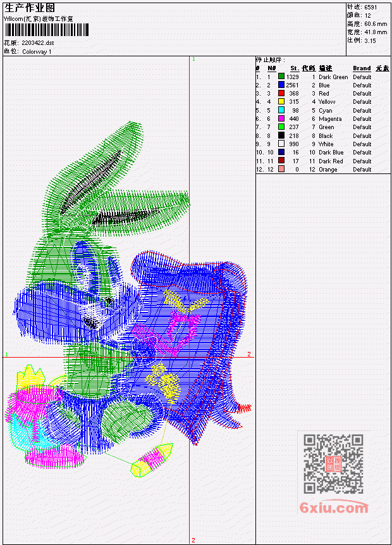Image resolution: width=392 pixels, height=545 pixels.
Task: Pick the hatched Dark Blue swatch
Action: (281, 153)
